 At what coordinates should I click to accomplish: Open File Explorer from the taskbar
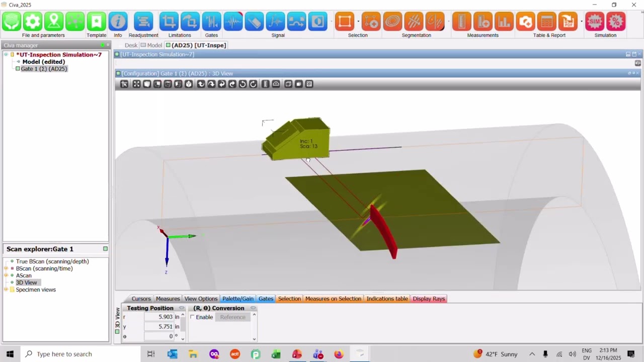tap(193, 354)
